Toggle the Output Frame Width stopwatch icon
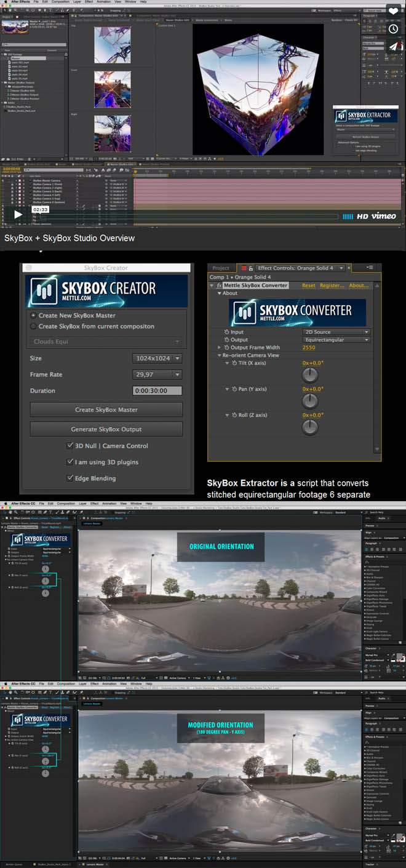This screenshot has width=406, height=868. coord(226,348)
